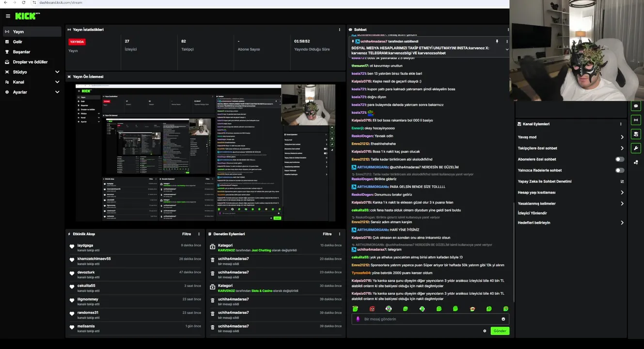Go back with the browser back arrow
This screenshot has height=349, width=644.
click(5, 2)
